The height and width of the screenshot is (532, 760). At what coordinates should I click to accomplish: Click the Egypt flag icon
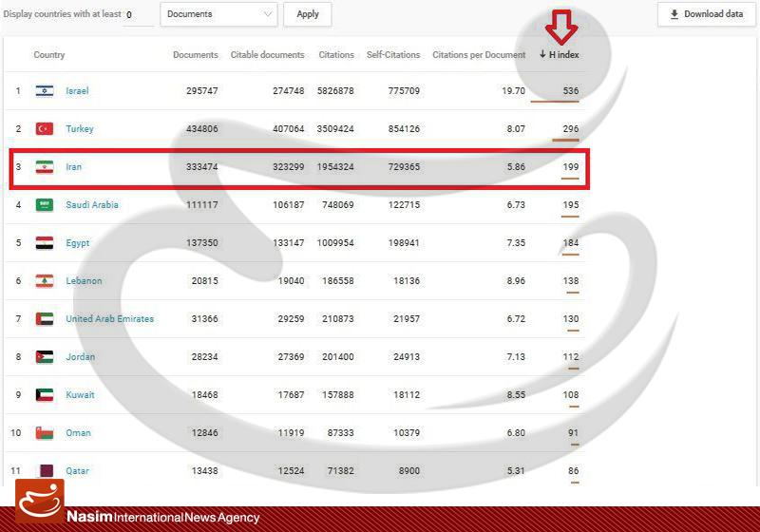(45, 243)
